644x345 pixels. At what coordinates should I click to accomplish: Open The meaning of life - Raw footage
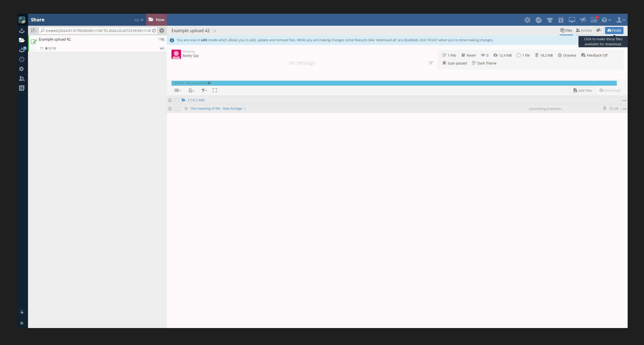216,109
